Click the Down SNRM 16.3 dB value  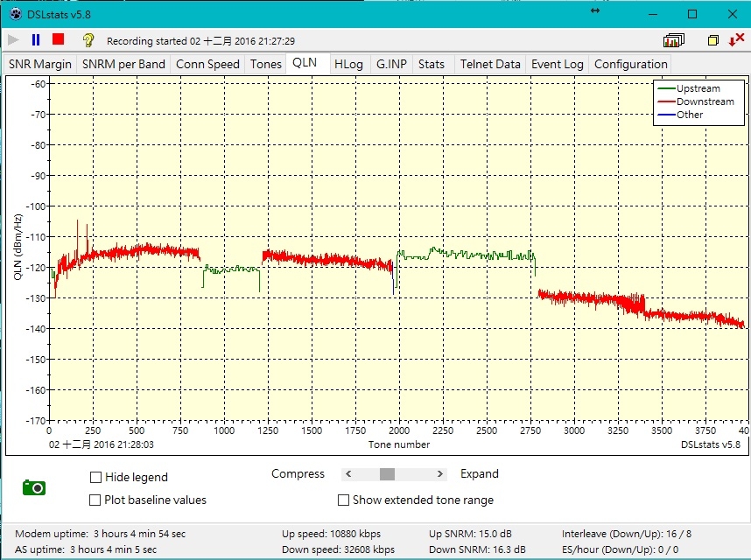click(x=477, y=549)
